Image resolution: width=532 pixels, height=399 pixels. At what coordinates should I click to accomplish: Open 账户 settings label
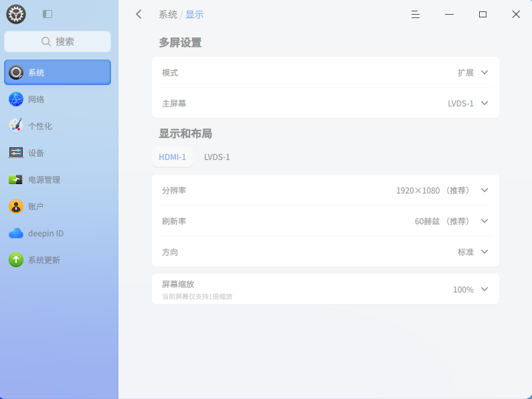[x=36, y=207]
